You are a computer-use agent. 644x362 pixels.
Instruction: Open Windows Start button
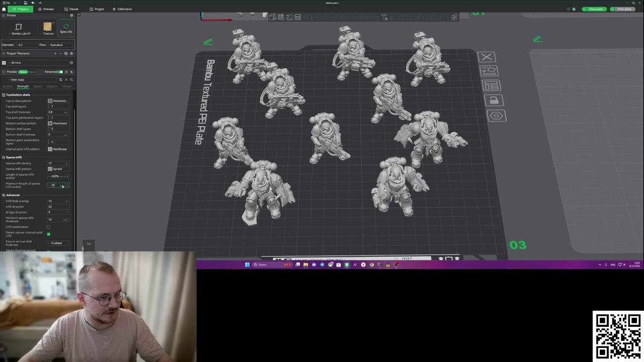247,264
